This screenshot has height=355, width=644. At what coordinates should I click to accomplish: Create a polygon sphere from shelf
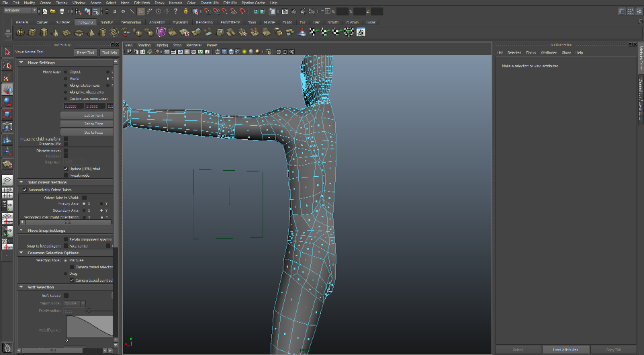coord(21,32)
